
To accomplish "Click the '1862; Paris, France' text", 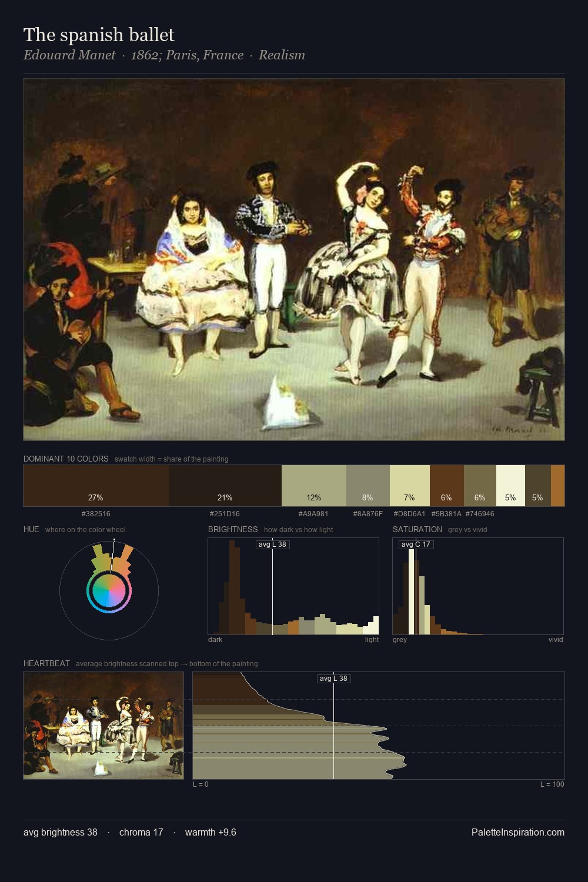I will (x=187, y=55).
